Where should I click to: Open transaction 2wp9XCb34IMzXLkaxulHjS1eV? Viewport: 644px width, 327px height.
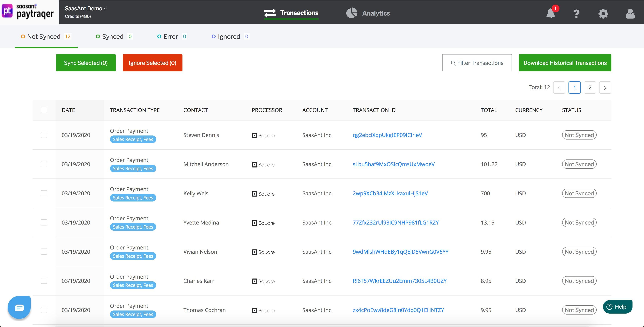390,193
